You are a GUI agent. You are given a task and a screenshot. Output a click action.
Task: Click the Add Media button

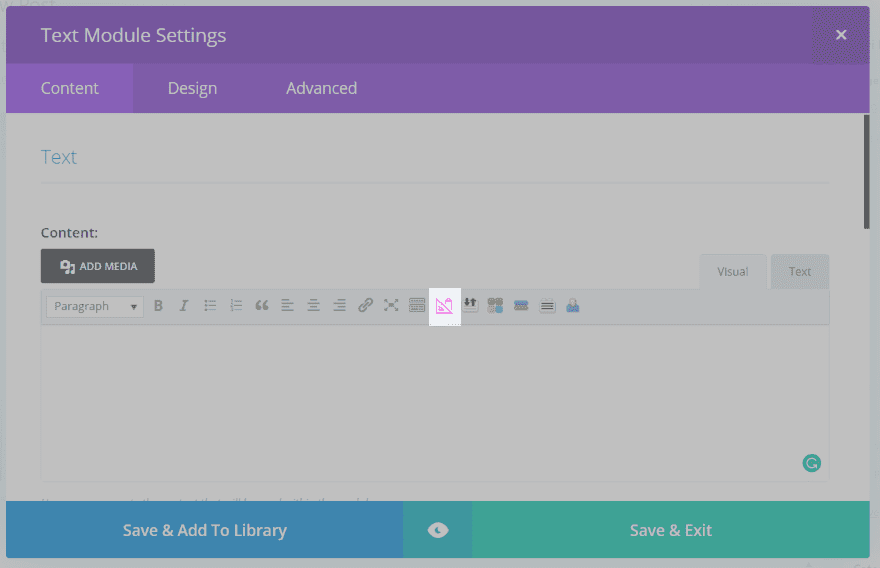click(98, 266)
